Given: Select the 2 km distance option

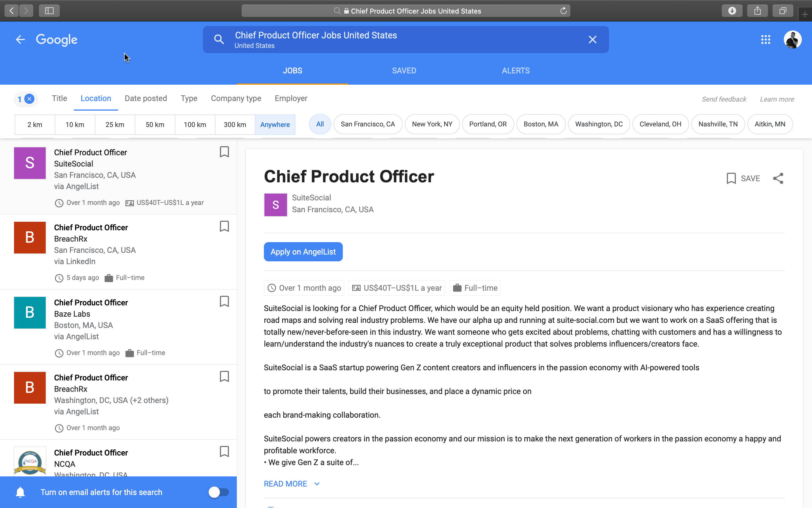Looking at the screenshot, I should click(35, 125).
